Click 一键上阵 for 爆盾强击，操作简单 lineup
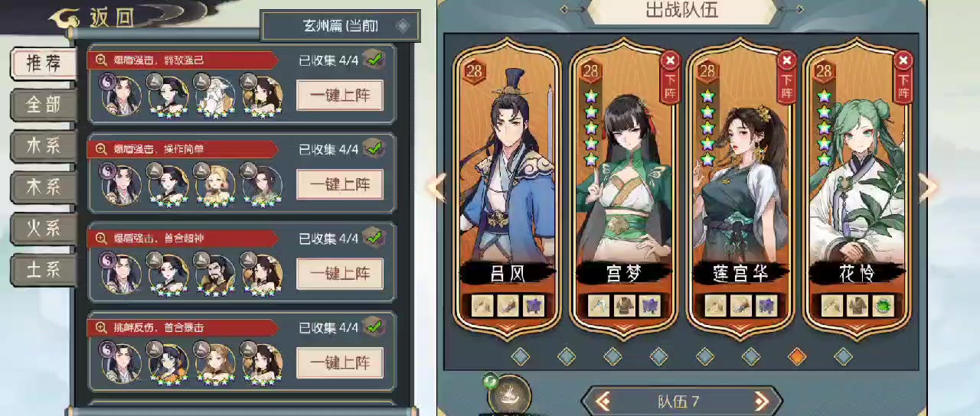 (340, 184)
